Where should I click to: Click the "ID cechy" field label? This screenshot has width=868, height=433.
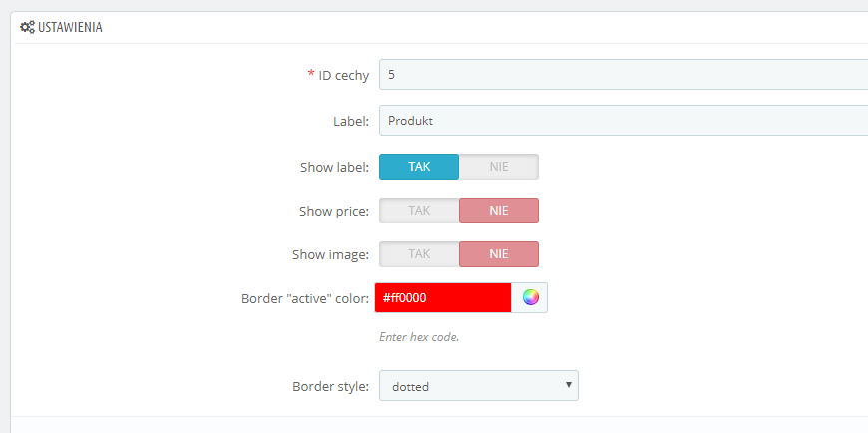(x=343, y=75)
